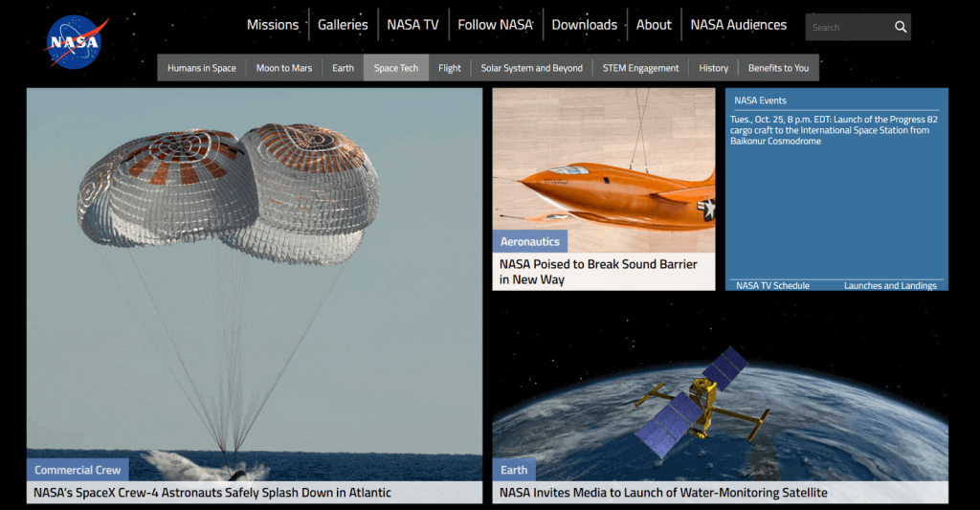Screen dimensions: 980x510
Task: Open the Launches and Landings link
Action: click(x=890, y=286)
